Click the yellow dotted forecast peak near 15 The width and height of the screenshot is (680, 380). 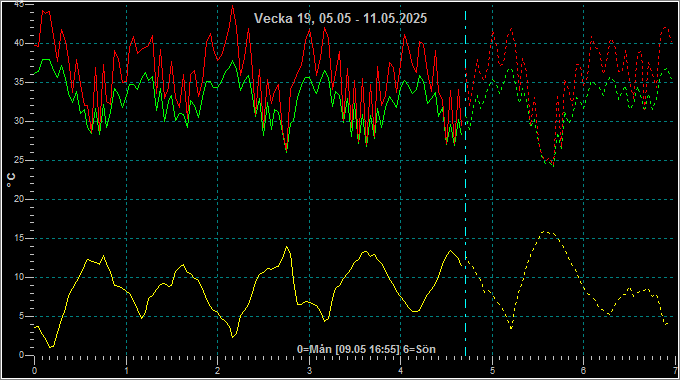(546, 232)
